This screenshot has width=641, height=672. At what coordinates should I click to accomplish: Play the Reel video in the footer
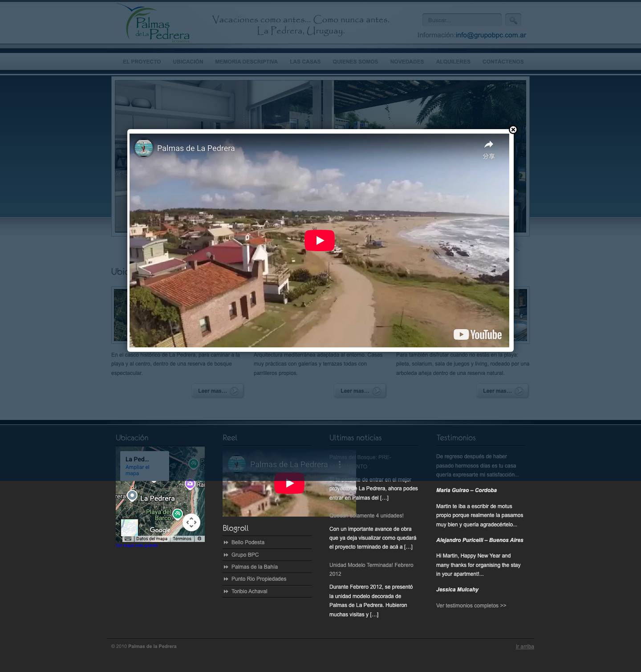(x=289, y=483)
